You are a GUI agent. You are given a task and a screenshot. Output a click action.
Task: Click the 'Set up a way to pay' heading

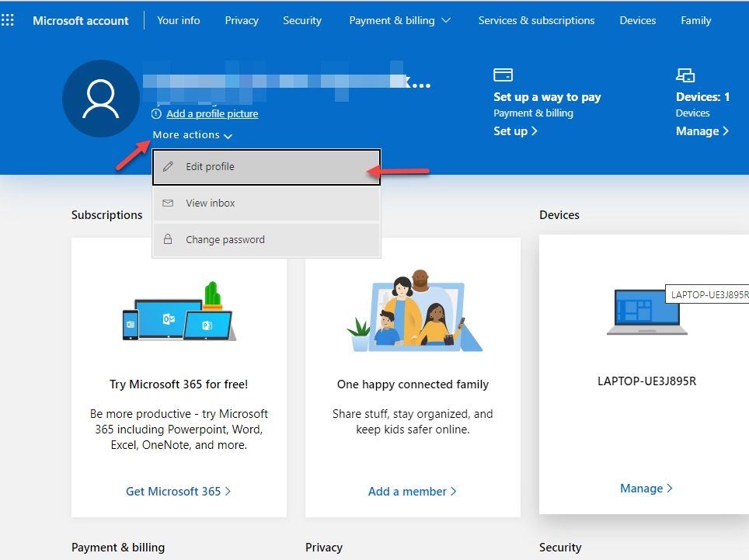click(547, 97)
